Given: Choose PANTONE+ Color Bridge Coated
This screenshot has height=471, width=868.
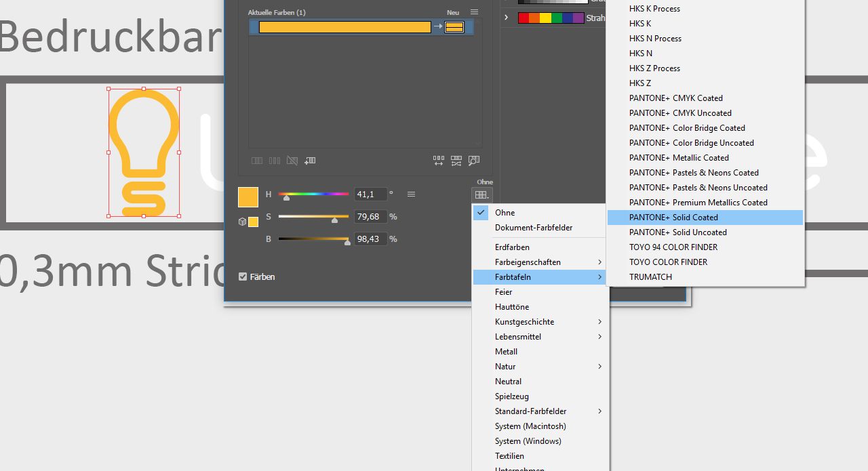Looking at the screenshot, I should [705, 128].
